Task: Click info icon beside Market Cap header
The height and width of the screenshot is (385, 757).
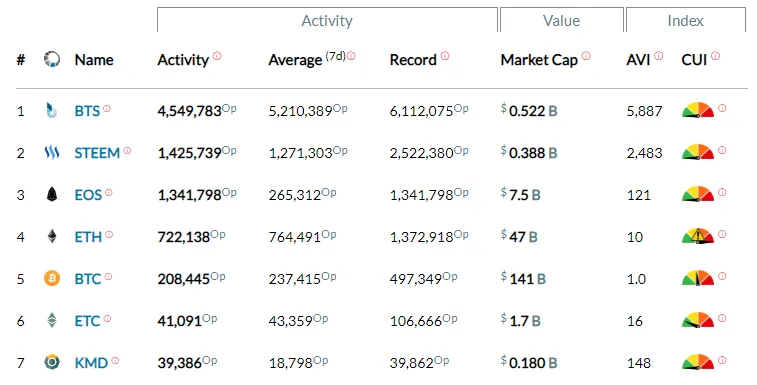Action: point(586,56)
